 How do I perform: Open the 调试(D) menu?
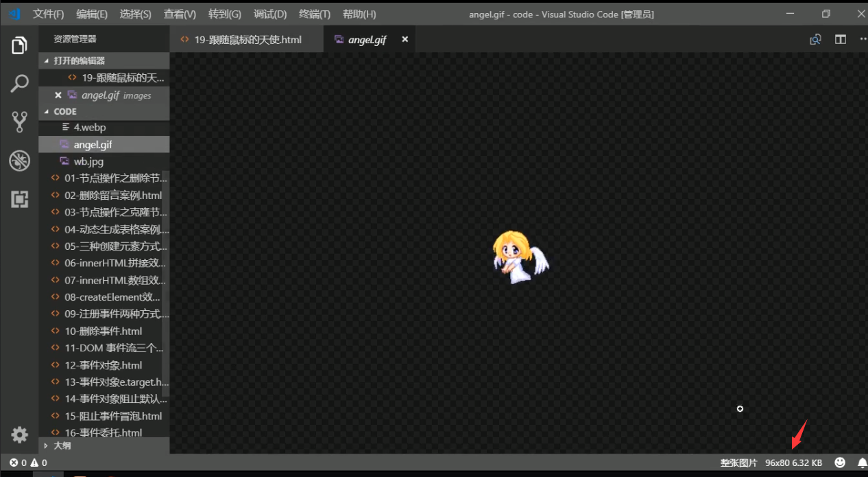270,14
